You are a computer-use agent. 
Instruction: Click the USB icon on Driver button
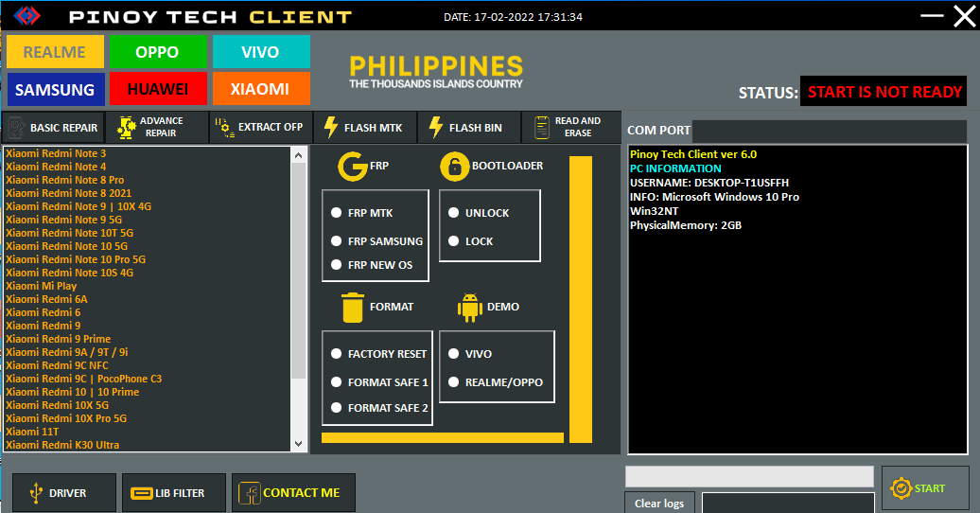tap(36, 493)
